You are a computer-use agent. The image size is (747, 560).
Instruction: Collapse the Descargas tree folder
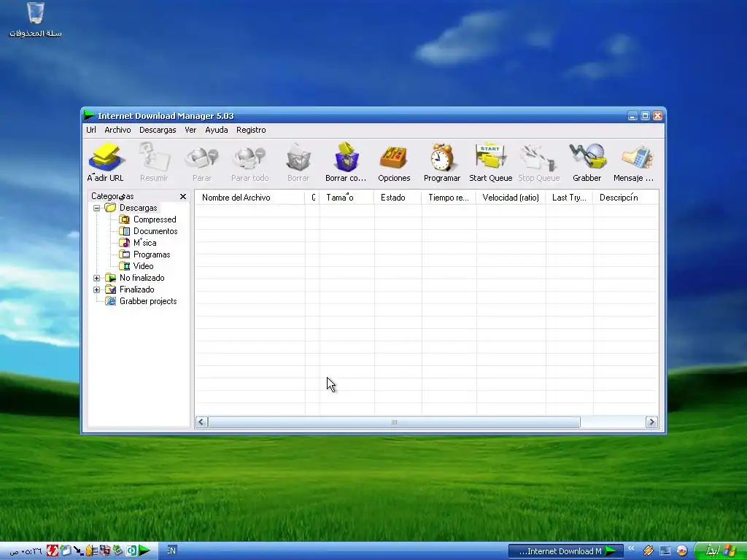pos(97,208)
